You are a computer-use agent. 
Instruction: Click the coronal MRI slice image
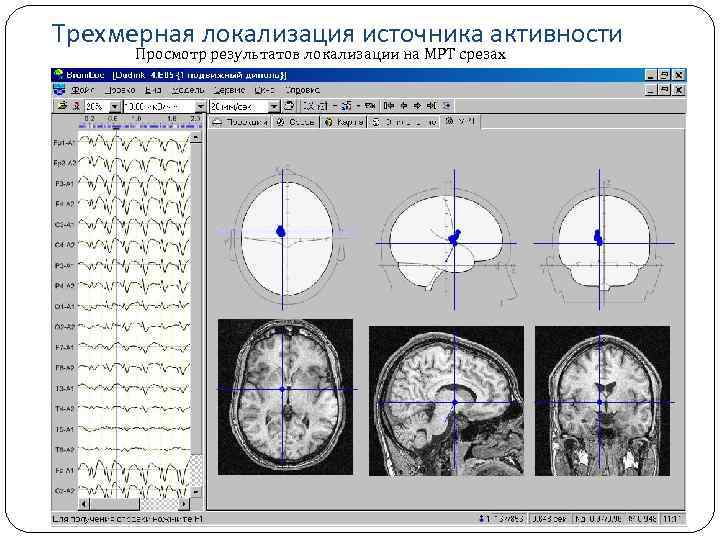(x=602, y=401)
